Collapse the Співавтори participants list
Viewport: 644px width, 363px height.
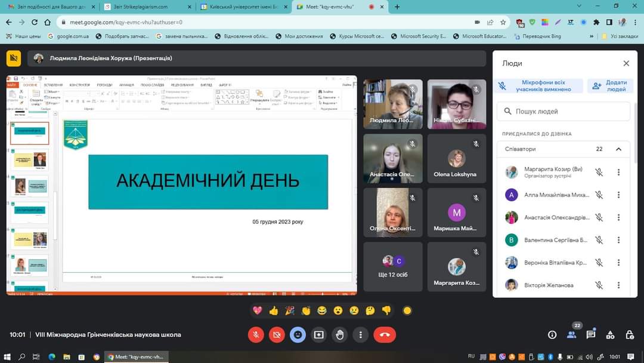tap(618, 149)
